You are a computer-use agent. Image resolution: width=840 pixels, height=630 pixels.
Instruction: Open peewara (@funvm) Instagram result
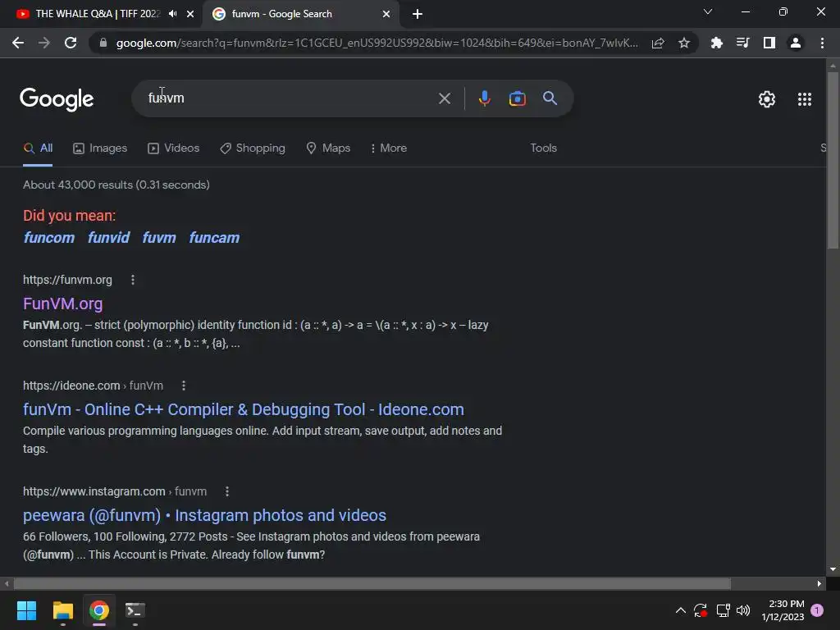tap(204, 515)
